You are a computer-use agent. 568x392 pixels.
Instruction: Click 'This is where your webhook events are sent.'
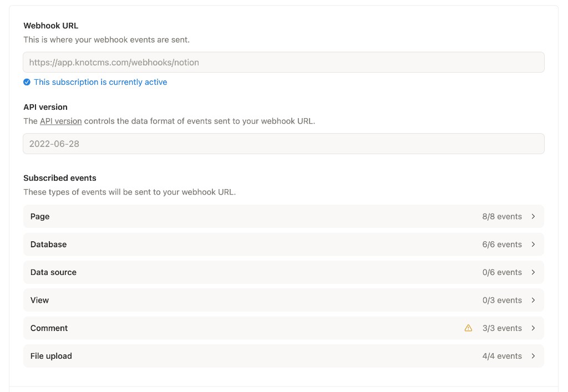(x=106, y=40)
